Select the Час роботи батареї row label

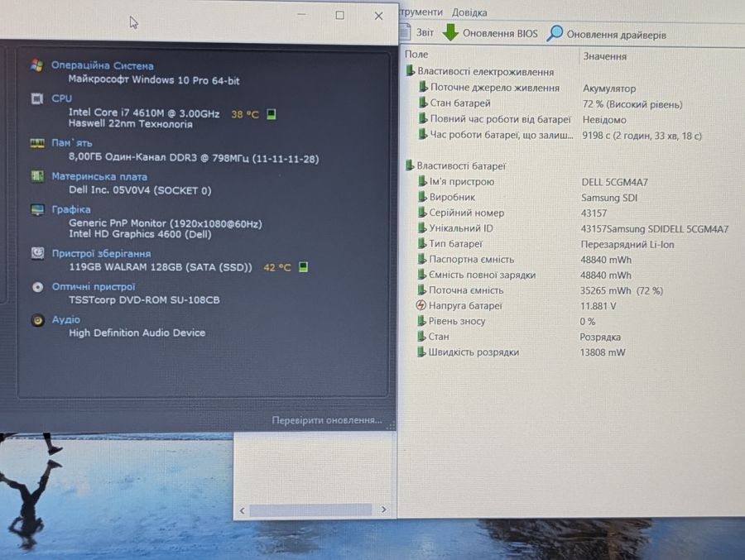502,135
